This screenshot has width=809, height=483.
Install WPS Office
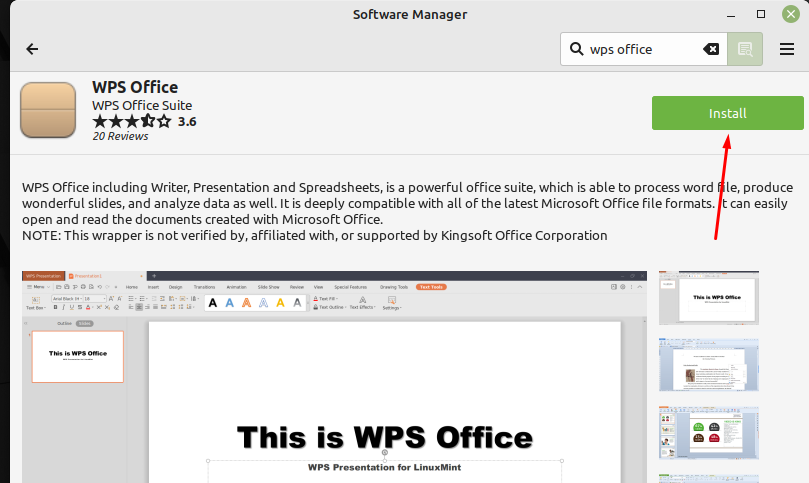coord(727,113)
